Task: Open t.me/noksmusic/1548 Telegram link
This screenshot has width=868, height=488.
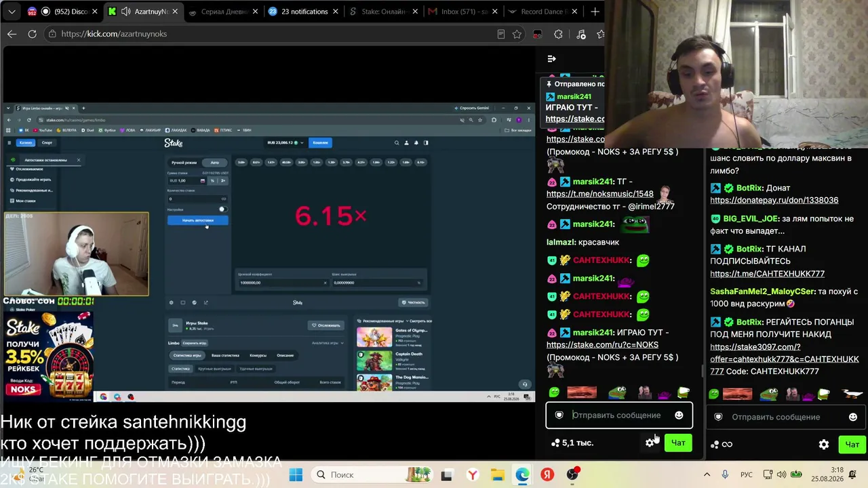Action: pyautogui.click(x=599, y=194)
